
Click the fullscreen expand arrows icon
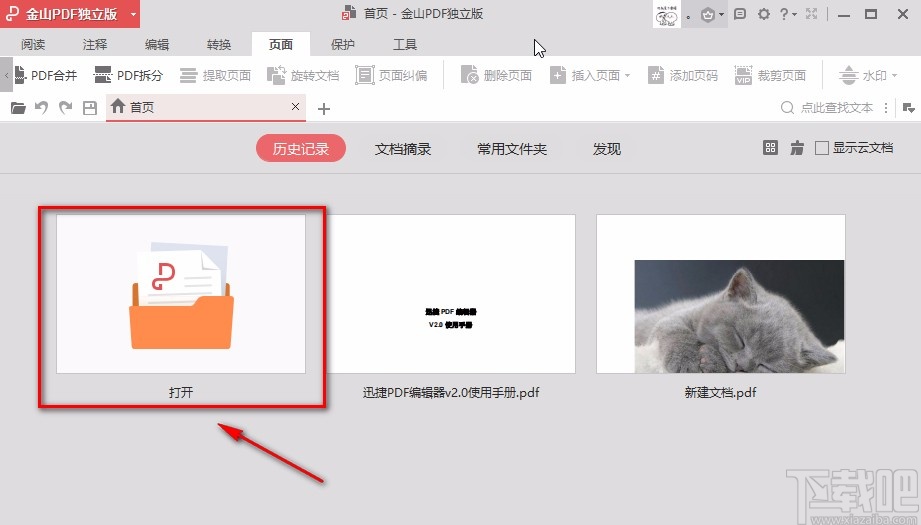click(x=812, y=14)
